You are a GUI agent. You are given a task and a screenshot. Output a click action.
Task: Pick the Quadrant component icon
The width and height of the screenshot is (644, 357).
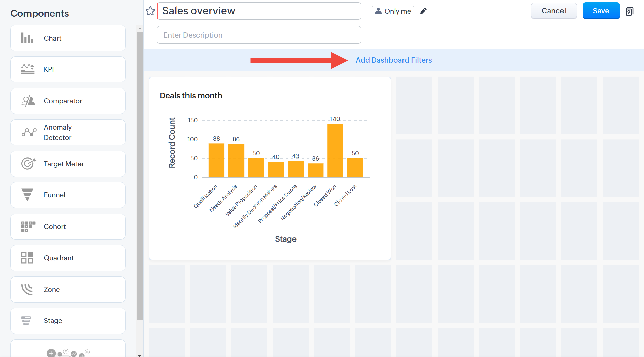click(27, 258)
